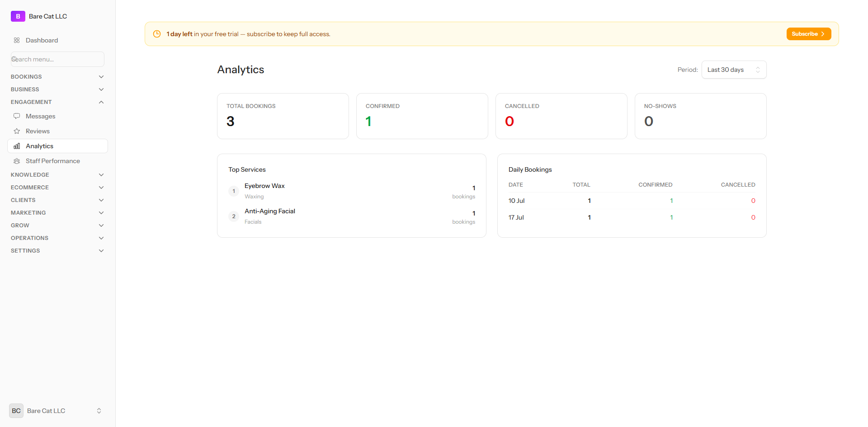868x427 pixels.
Task: Click the Daily Bookings heading
Action: (530, 169)
